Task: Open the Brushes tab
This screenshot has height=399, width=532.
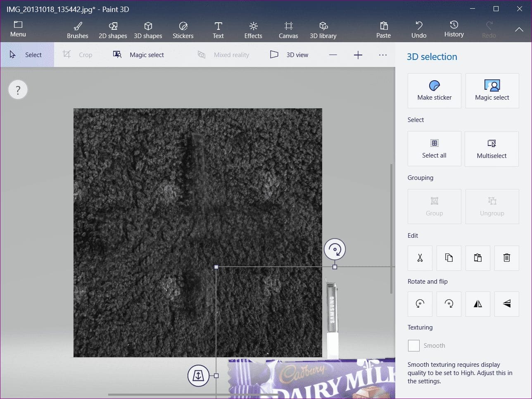Action: (x=78, y=30)
